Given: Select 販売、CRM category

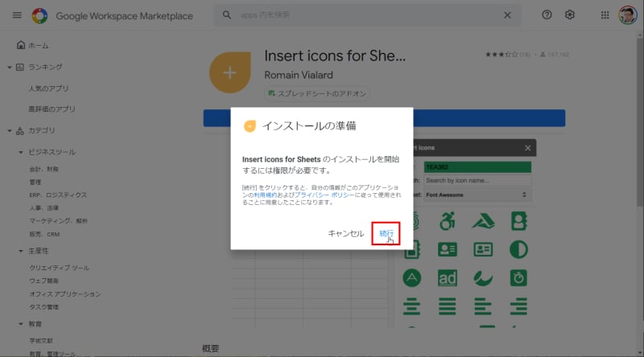Looking at the screenshot, I should pos(44,234).
